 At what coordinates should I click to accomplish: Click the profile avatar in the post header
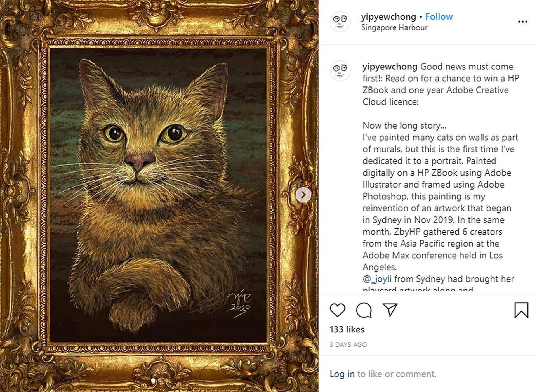340,22
